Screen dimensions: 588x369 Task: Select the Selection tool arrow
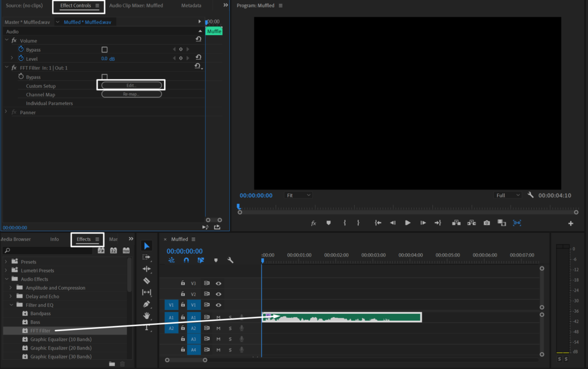point(146,246)
